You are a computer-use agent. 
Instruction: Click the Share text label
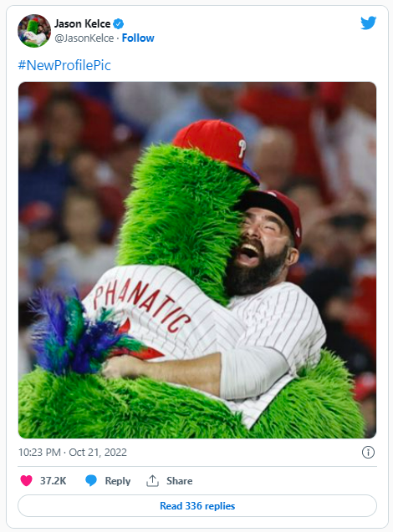pos(179,481)
